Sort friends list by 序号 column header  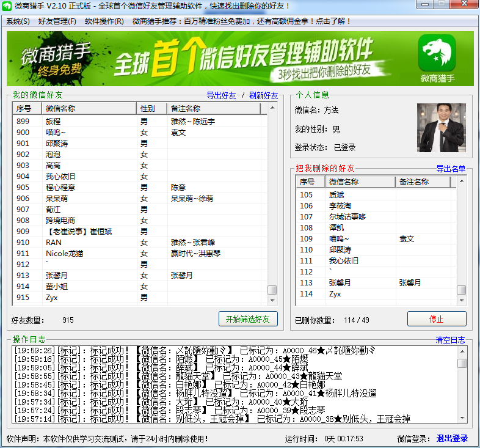click(27, 108)
